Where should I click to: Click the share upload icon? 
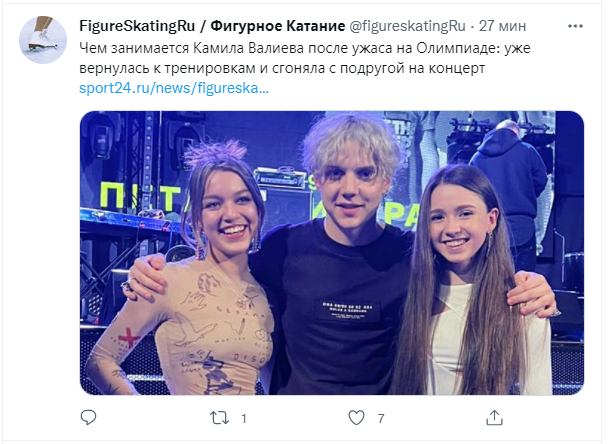pos(494,418)
